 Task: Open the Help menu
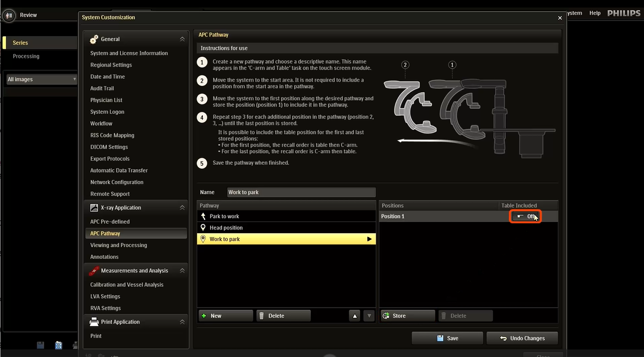(595, 13)
